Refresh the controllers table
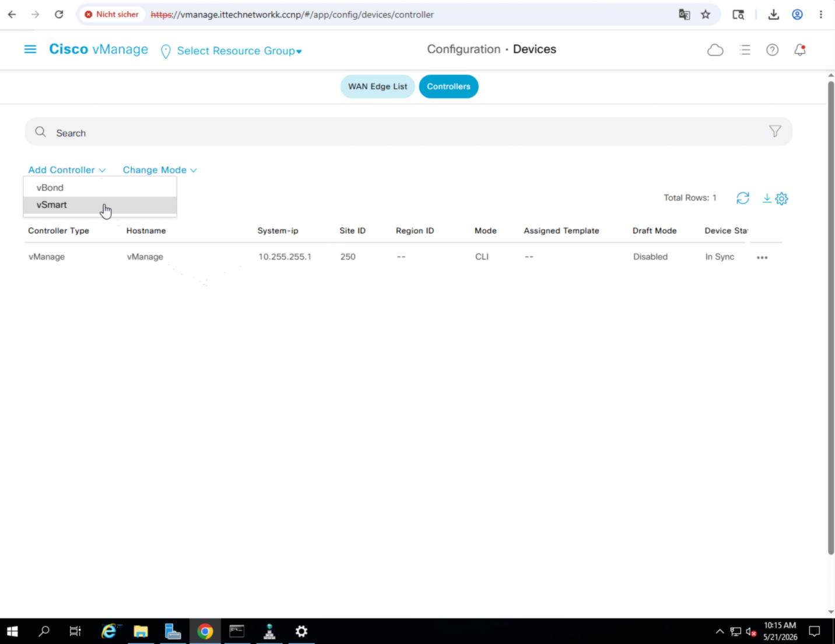The image size is (835, 644). coord(743,198)
